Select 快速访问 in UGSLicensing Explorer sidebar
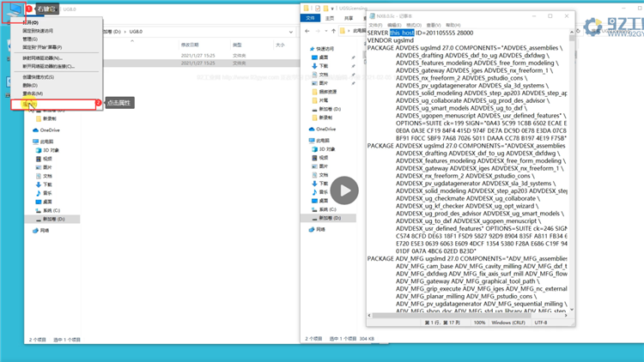This screenshot has height=362, width=644. (322, 48)
